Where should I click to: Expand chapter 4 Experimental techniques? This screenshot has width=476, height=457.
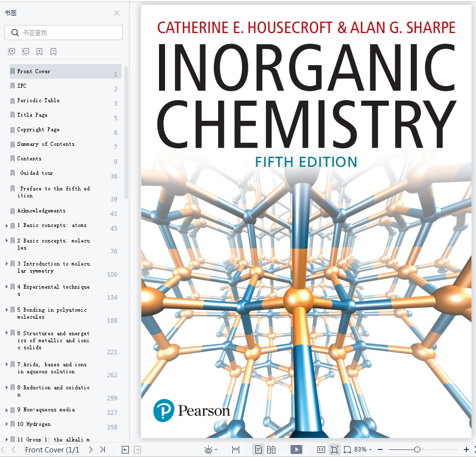pyautogui.click(x=7, y=287)
